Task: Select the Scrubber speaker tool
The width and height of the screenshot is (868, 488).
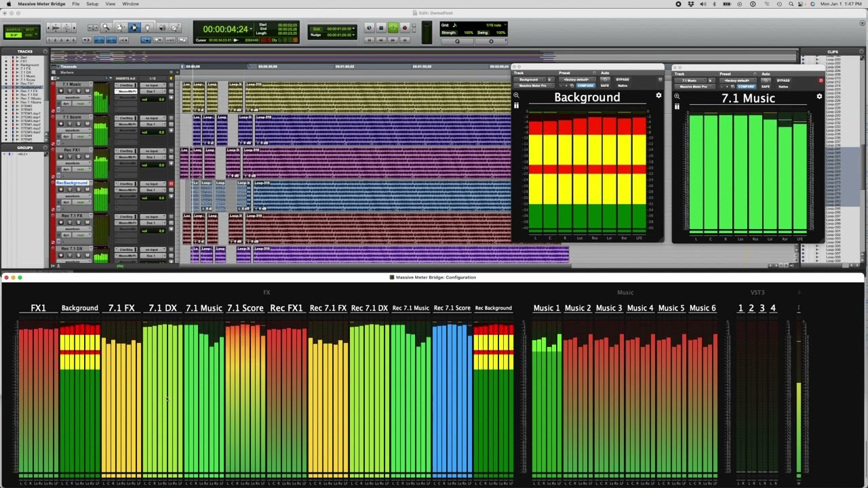Action: (x=162, y=28)
